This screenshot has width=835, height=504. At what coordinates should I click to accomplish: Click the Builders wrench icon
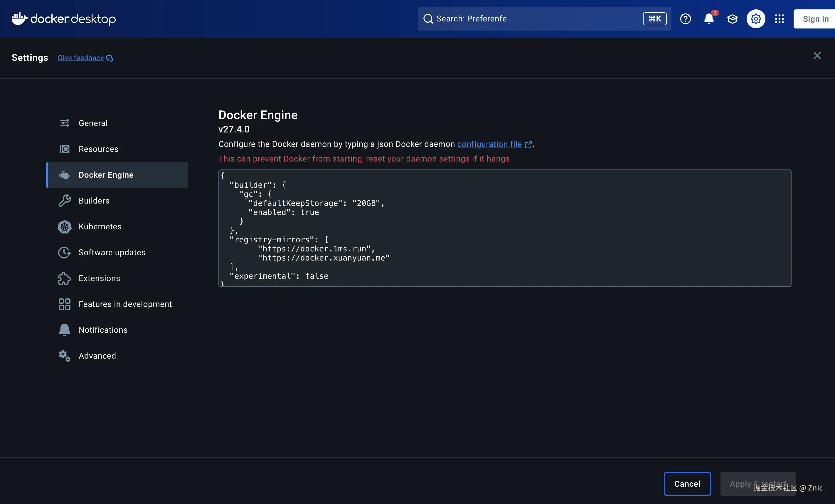coord(64,201)
